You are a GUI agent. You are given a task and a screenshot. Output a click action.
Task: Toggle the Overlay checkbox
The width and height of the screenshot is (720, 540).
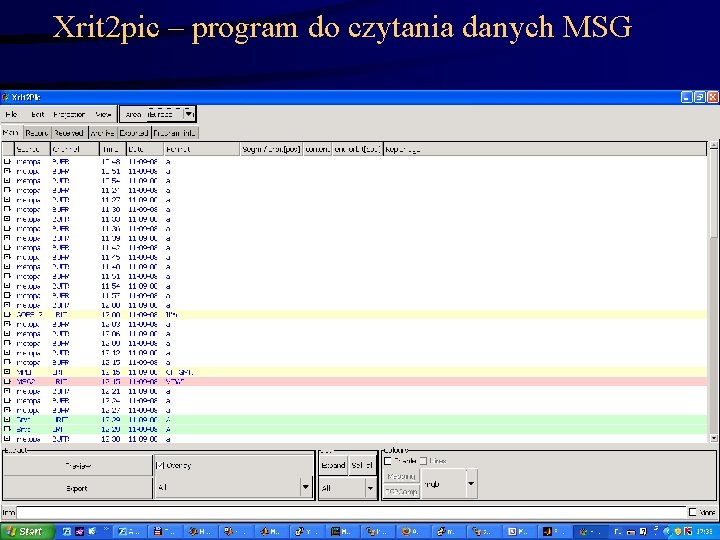pyautogui.click(x=160, y=465)
